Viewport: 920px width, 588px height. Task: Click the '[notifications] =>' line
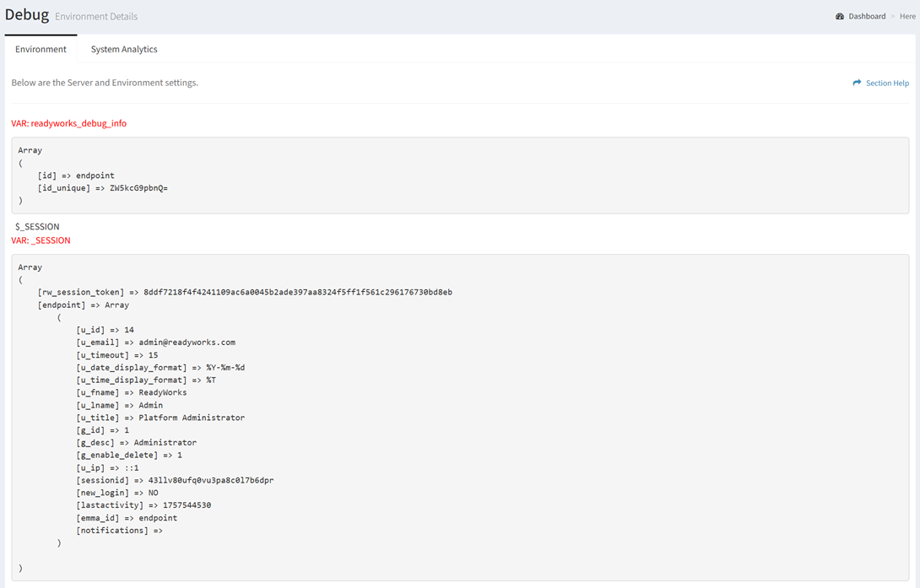click(x=119, y=530)
